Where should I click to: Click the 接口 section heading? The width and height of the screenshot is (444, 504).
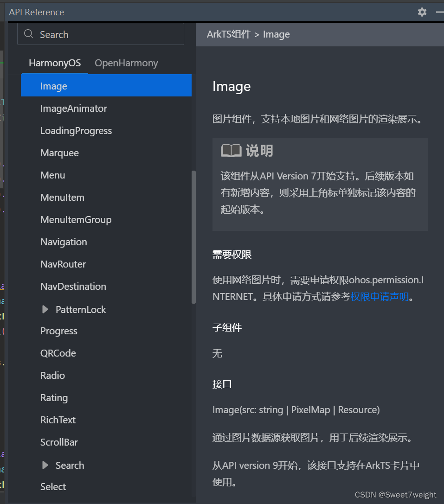(x=222, y=384)
